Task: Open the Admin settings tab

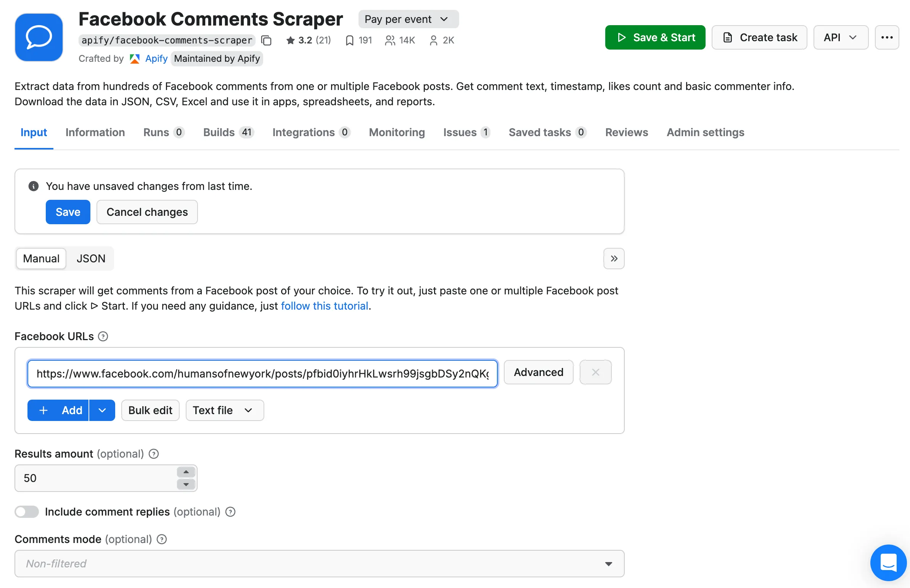Action: [705, 132]
